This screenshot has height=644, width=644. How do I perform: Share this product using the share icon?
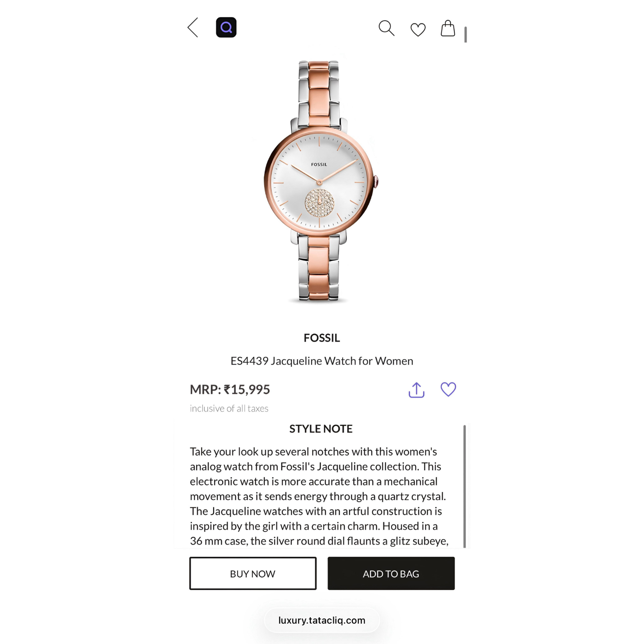(417, 390)
